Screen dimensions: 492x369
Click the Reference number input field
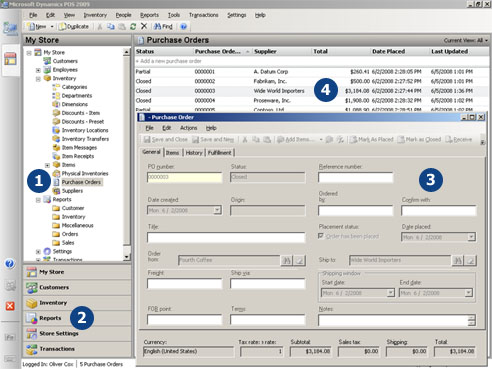tap(355, 177)
